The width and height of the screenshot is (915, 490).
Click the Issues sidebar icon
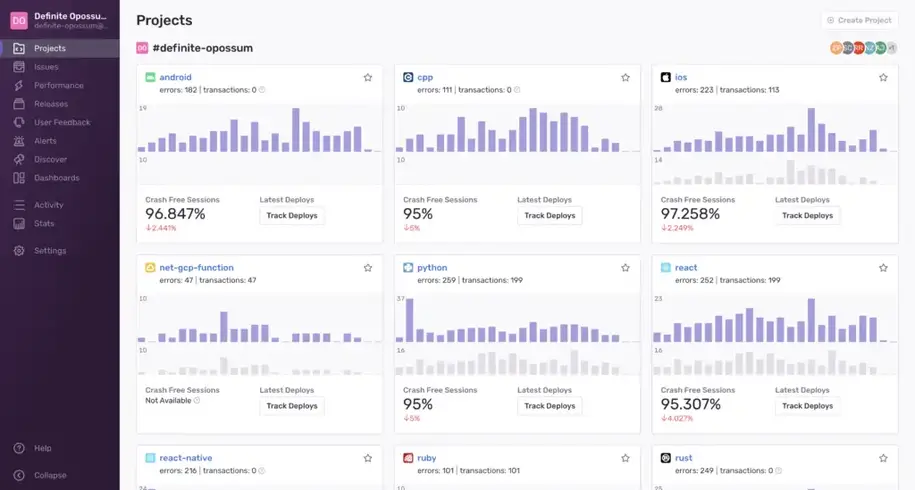point(19,67)
